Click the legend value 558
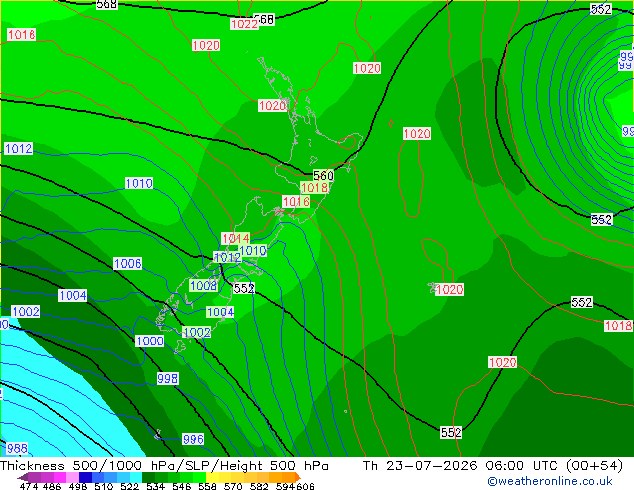Image resolution: width=634 pixels, height=490 pixels. pyautogui.click(x=207, y=486)
